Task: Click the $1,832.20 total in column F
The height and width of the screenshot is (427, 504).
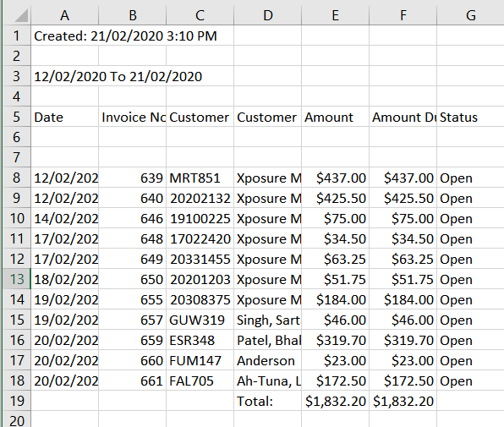Action: pyautogui.click(x=403, y=401)
